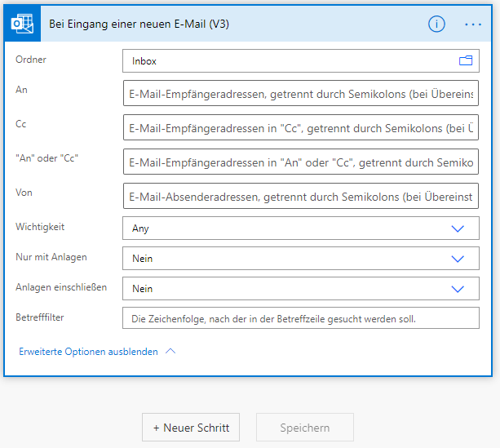
Task: Click the Anlagen einschließen label
Action: [x=61, y=287]
